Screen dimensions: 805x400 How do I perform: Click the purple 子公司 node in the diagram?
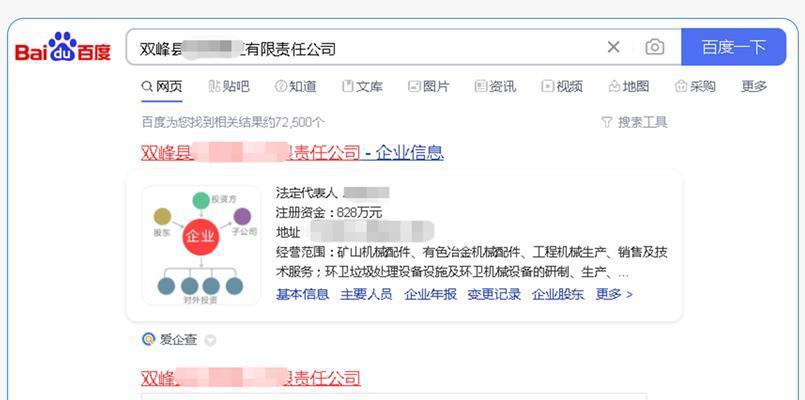[x=242, y=217]
